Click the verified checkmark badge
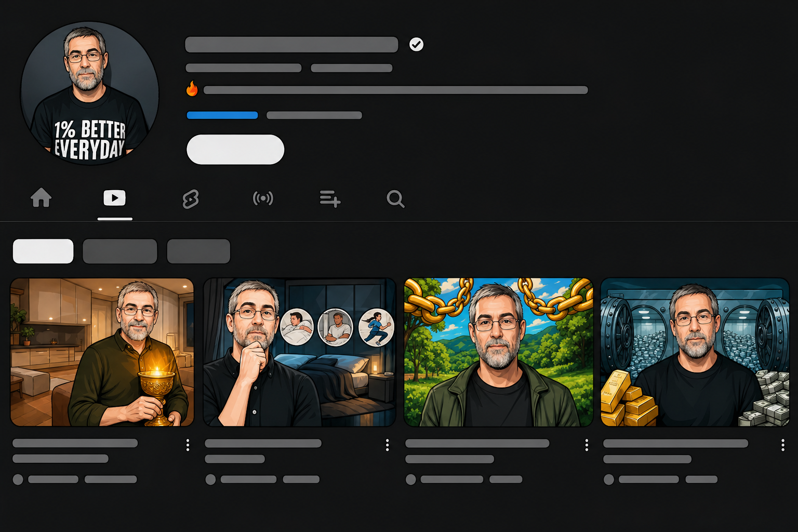798x532 pixels. click(x=416, y=45)
